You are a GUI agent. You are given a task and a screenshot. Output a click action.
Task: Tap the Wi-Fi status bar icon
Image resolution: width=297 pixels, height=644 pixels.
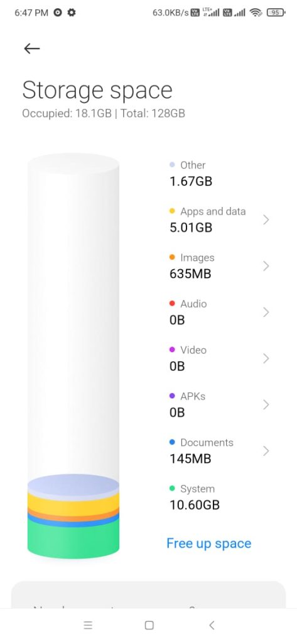256,13
